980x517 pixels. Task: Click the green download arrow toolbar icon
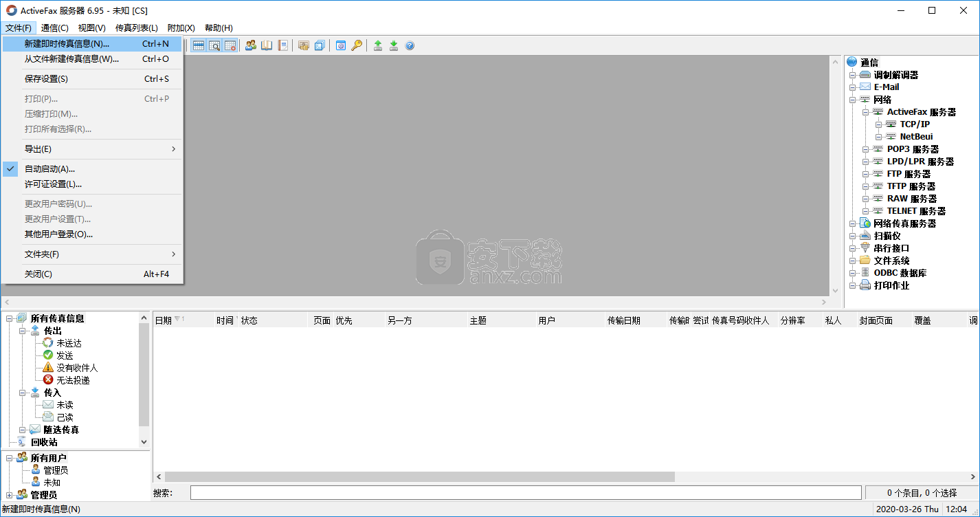click(394, 45)
